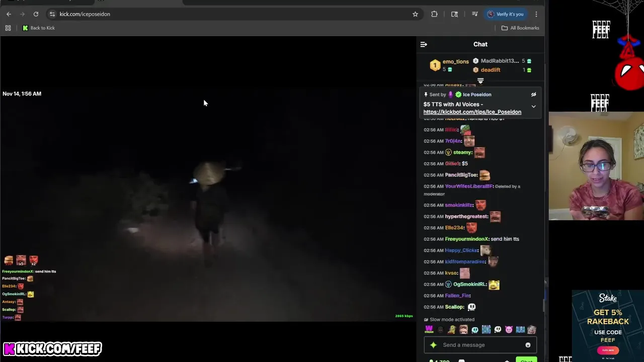
Task: Click username OgSmokinIRL in chat
Action: (469, 284)
